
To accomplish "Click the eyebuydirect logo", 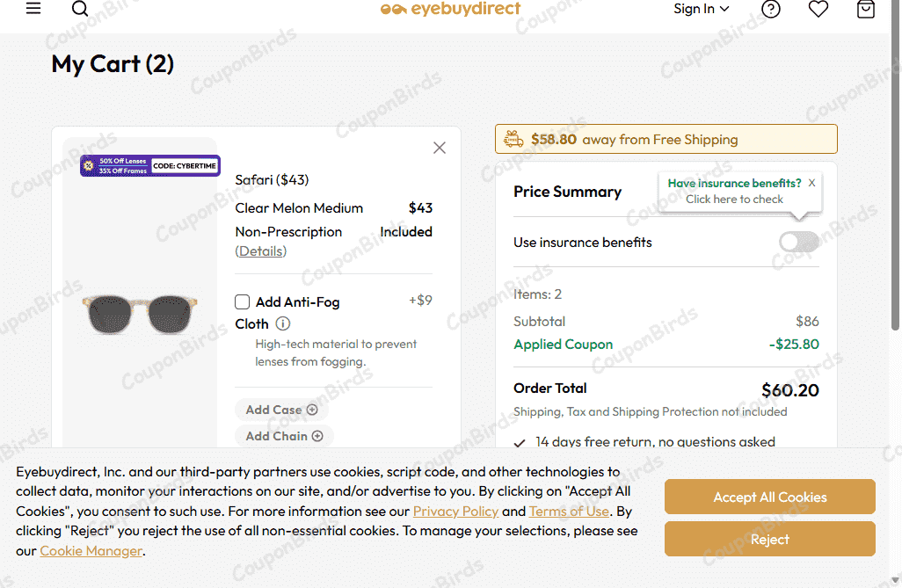I will point(450,9).
